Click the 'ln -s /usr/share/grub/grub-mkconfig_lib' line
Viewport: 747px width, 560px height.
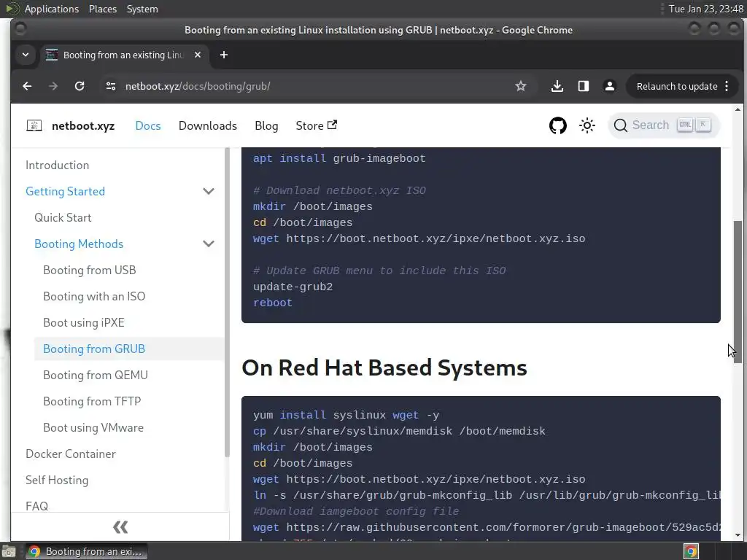(x=487, y=495)
